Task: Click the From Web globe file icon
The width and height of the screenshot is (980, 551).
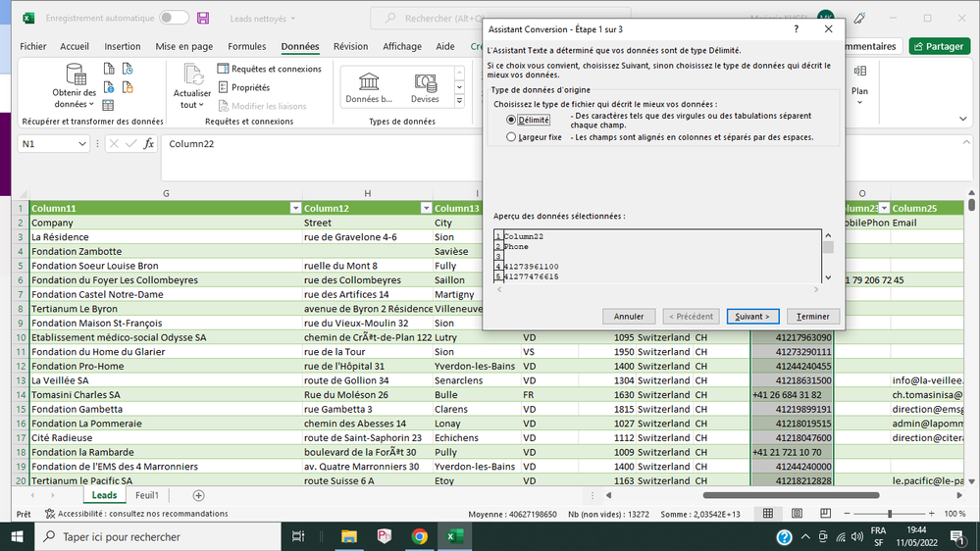Action: (109, 87)
